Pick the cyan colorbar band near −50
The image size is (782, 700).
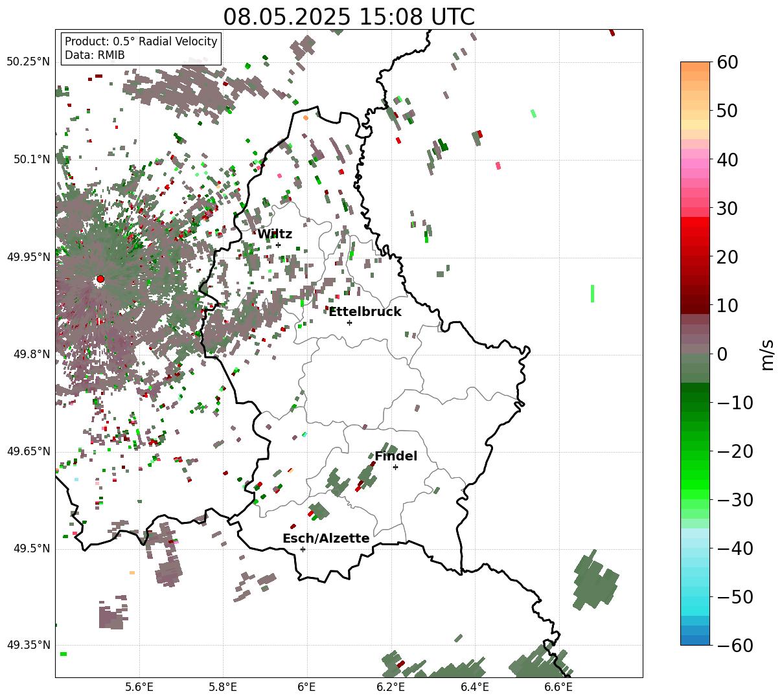click(695, 600)
